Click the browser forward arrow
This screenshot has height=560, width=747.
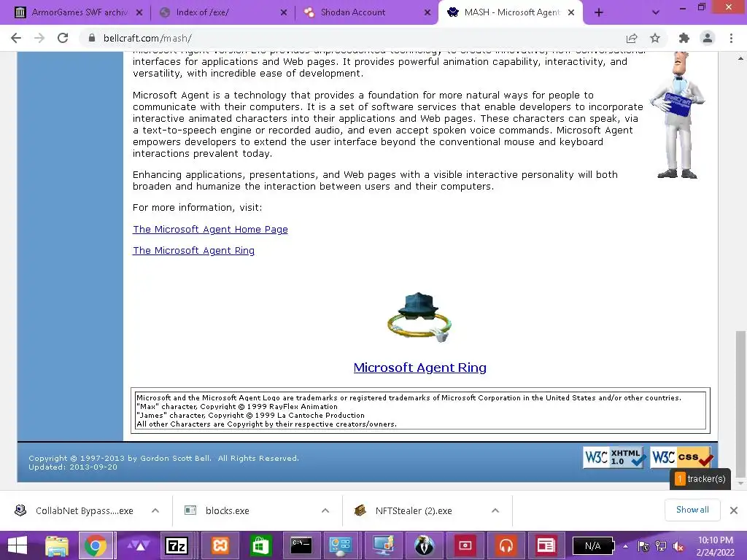click(x=39, y=38)
